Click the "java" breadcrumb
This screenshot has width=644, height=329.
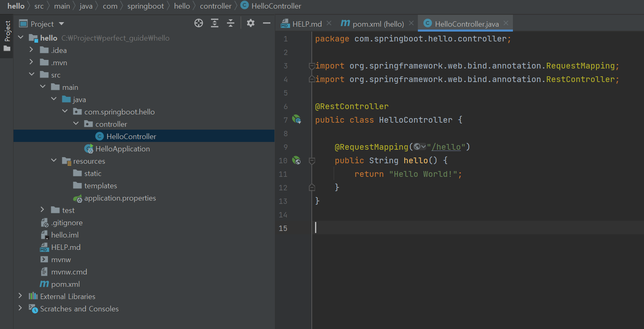pos(86,6)
